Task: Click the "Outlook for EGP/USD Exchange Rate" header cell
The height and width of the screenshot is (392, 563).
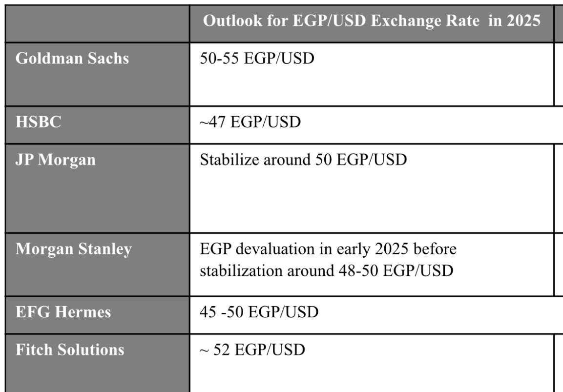Action: [371, 21]
